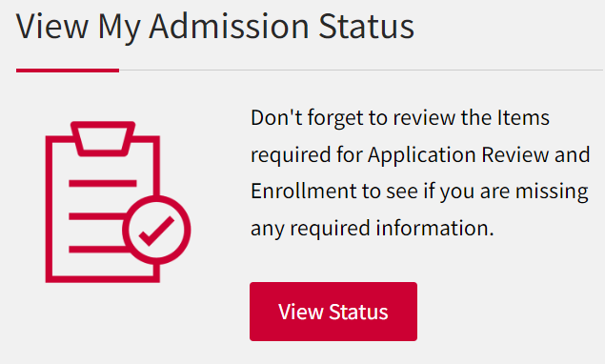
Task: Click the gray divider line under the heading
Action: [x=361, y=71]
